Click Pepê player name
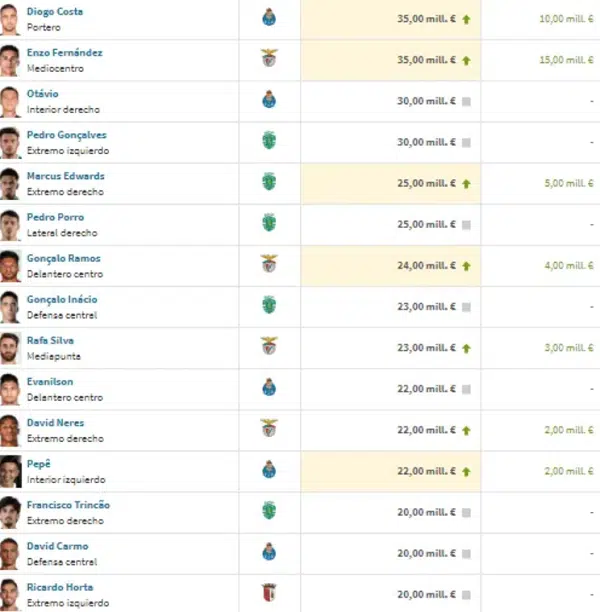This screenshot has width=600, height=612. point(38,463)
